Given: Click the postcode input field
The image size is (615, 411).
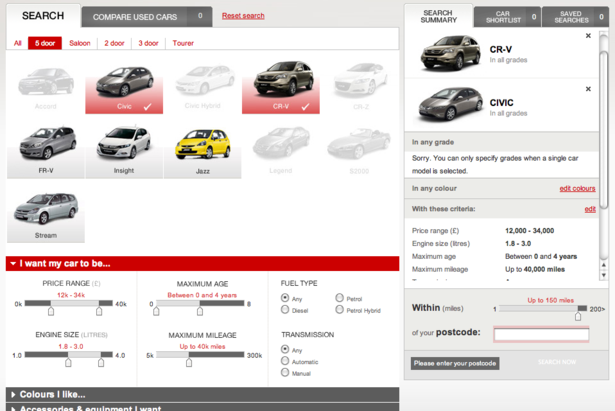Looking at the screenshot, I should [541, 335].
